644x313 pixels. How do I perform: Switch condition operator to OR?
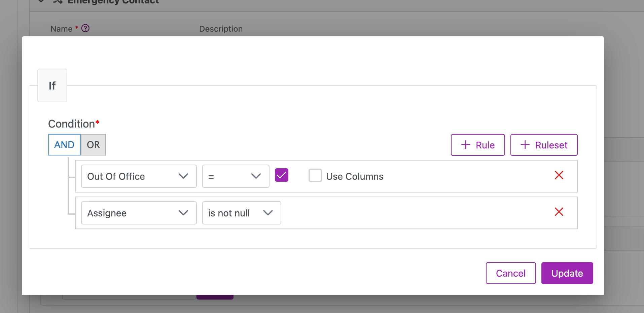coord(93,145)
